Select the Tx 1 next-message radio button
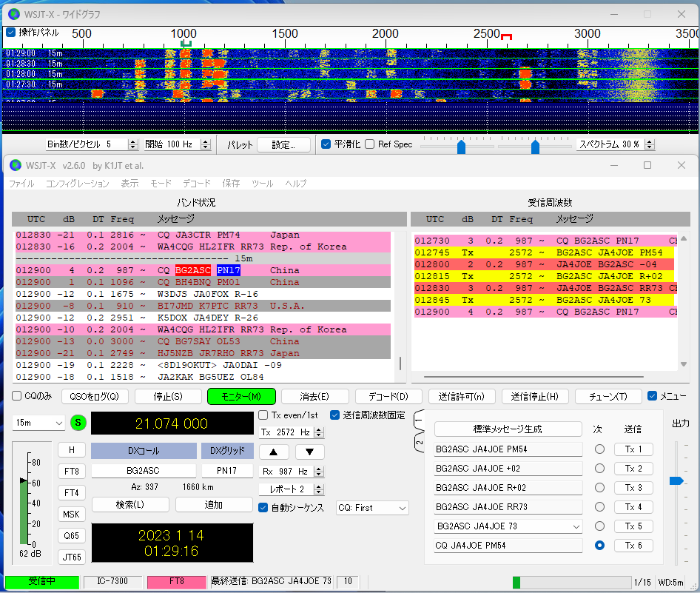Image resolution: width=700 pixels, height=593 pixels. coord(599,449)
